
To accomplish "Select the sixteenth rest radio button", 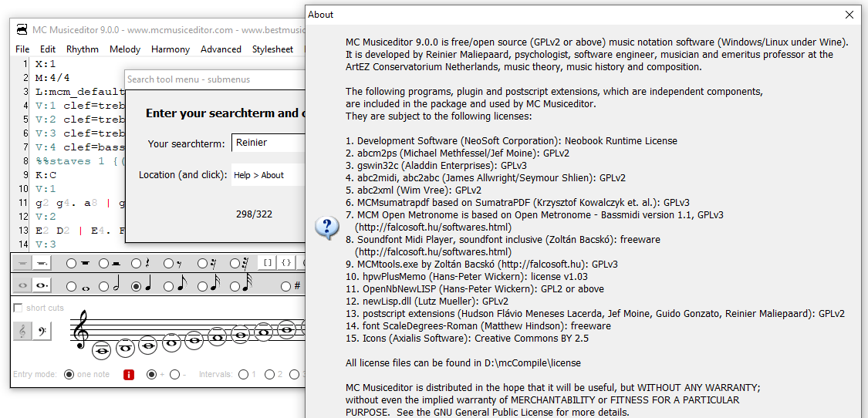I will [203, 264].
